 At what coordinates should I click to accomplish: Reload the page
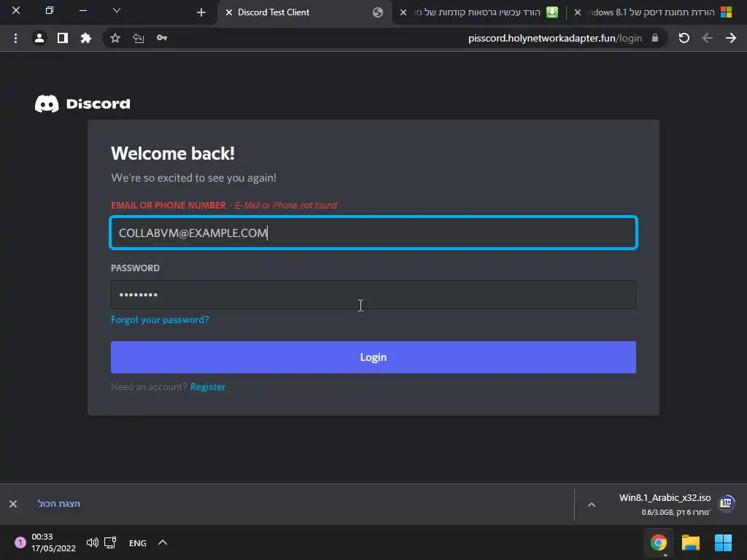[x=684, y=38]
